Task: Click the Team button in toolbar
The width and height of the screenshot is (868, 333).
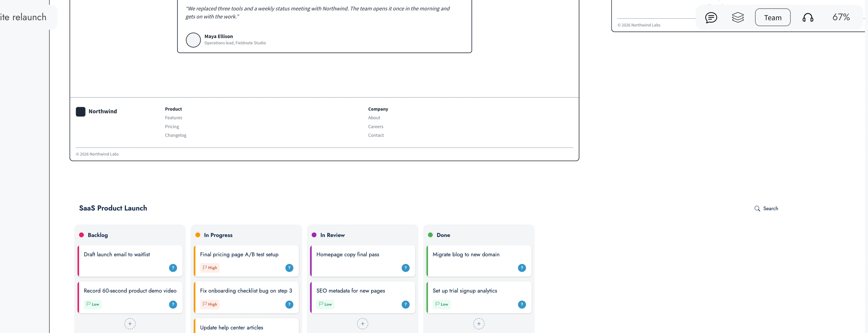Action: [x=773, y=18]
